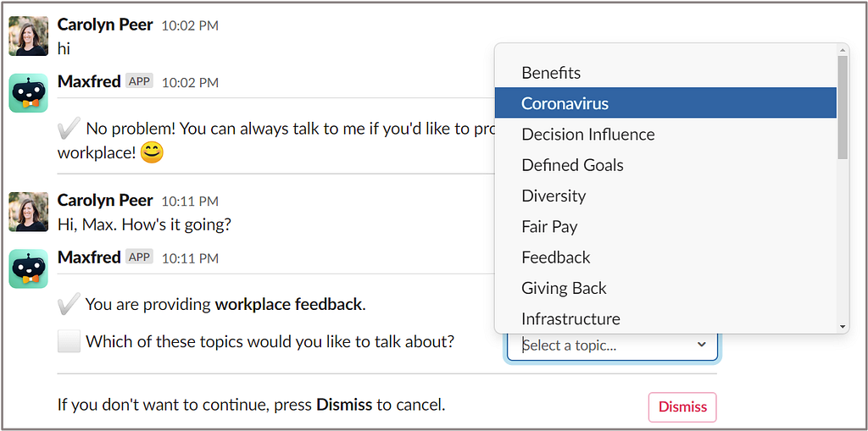The height and width of the screenshot is (431, 868).
Task: Click Carolyn Peer's avatar on the 'hi' message
Action: (28, 36)
